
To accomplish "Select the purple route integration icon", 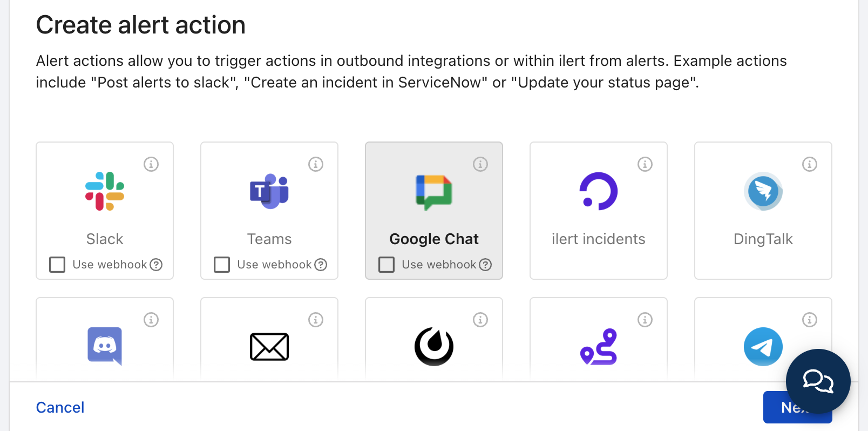I will point(598,347).
